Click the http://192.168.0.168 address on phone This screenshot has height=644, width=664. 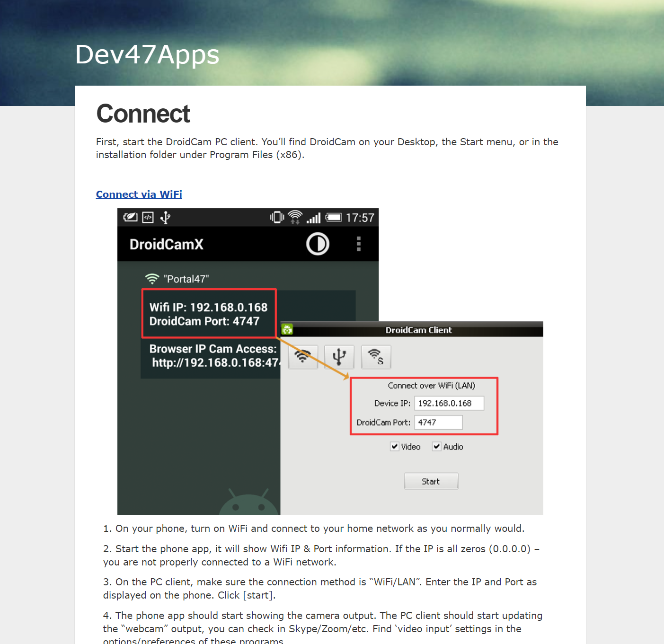tap(216, 363)
